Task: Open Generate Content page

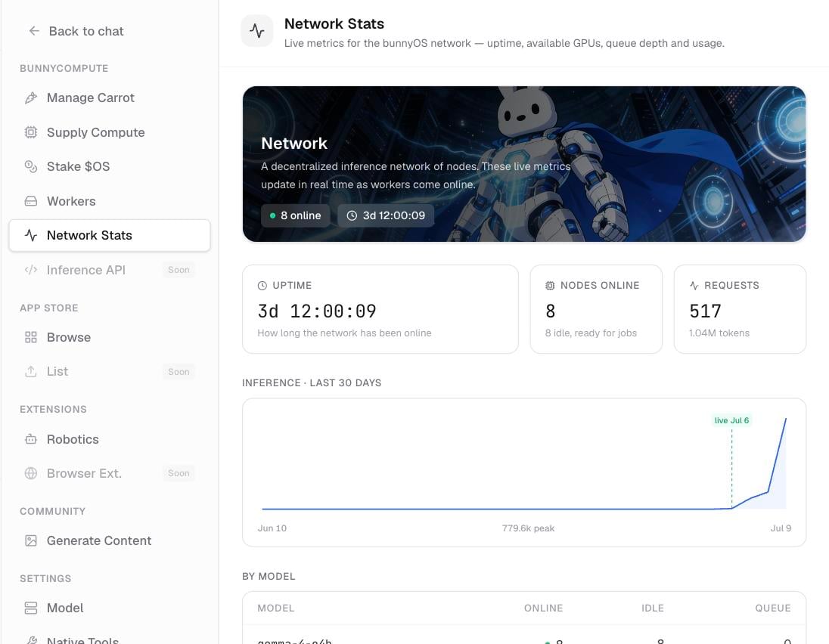Action: pyautogui.click(x=110, y=540)
